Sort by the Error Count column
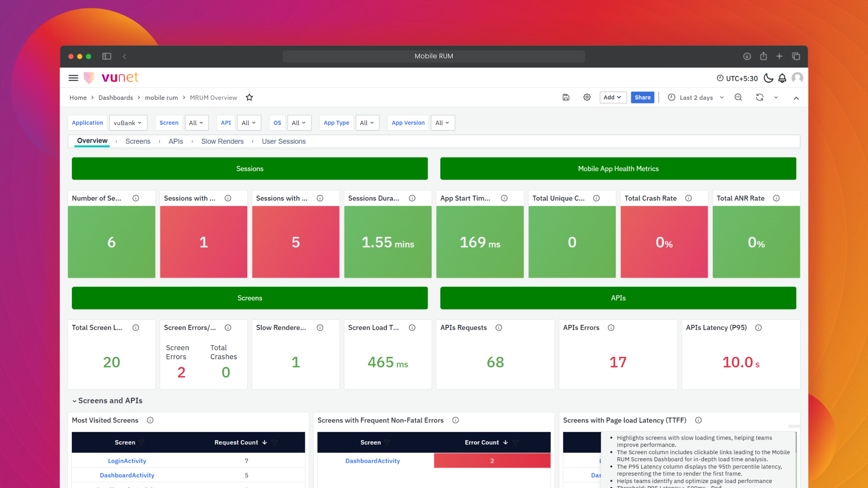This screenshot has width=868, height=488. (482, 442)
